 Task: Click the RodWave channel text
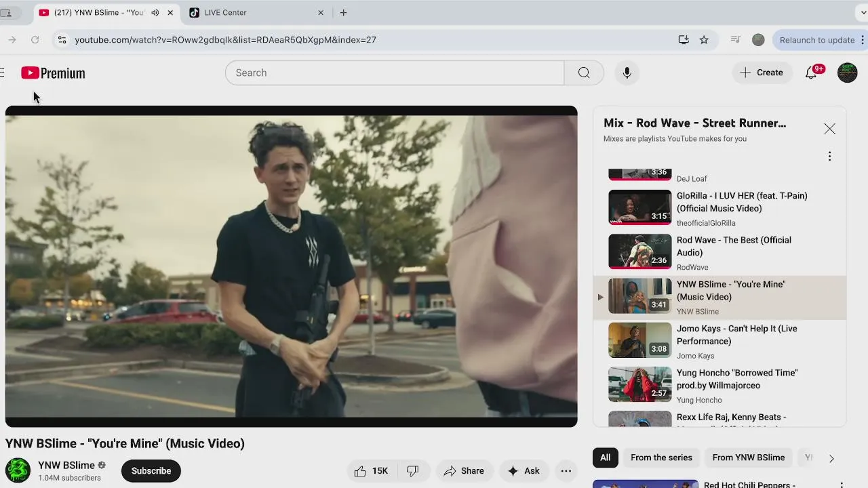click(x=692, y=267)
